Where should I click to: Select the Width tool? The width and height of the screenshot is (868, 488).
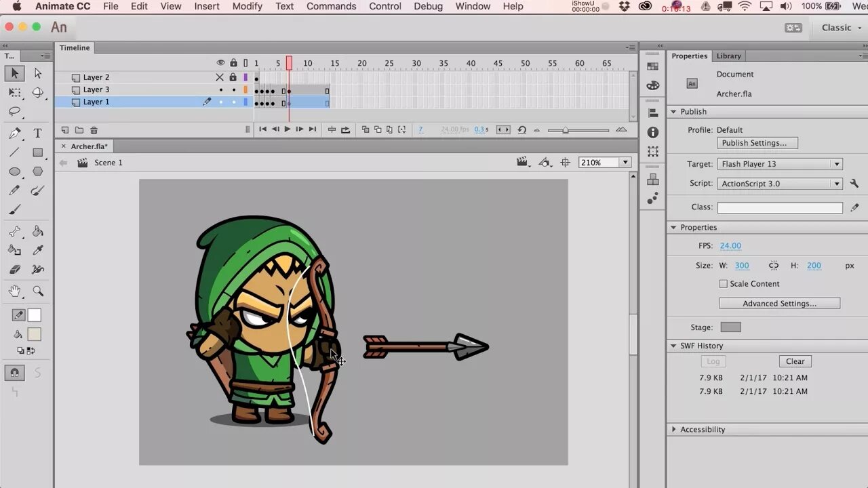(x=38, y=270)
